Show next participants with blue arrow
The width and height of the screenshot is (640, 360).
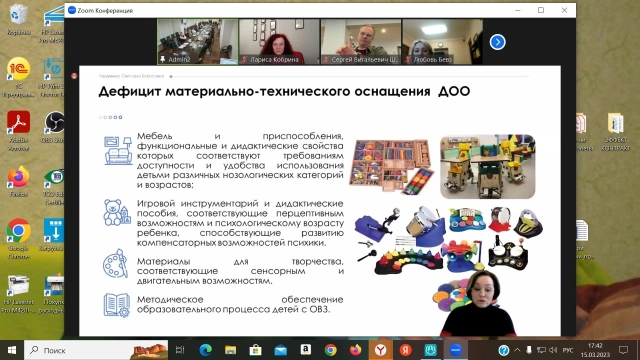[497, 42]
